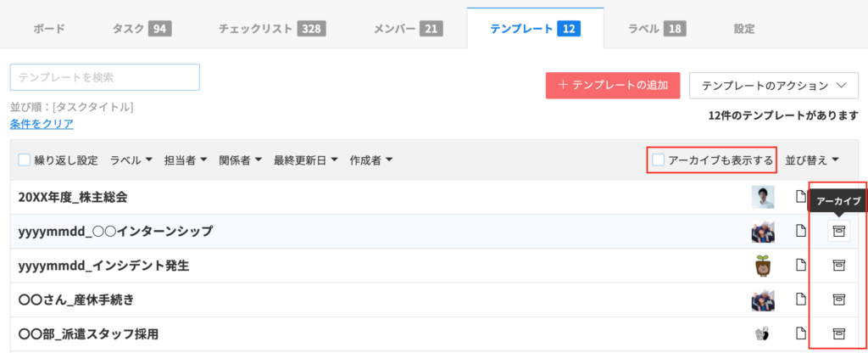The image size is (868, 353).
Task: Click the archive icon for yyyymmdd_○○インターンシップ
Action: click(x=838, y=231)
